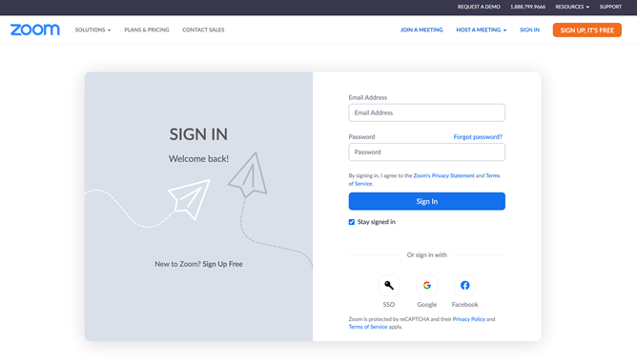Click the Zoom logo

(x=35, y=30)
